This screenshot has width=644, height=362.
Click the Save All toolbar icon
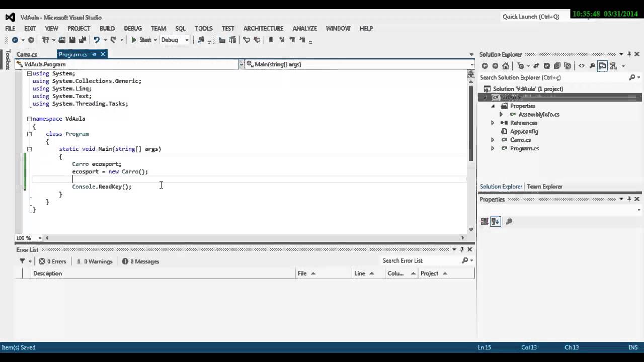pyautogui.click(x=82, y=40)
